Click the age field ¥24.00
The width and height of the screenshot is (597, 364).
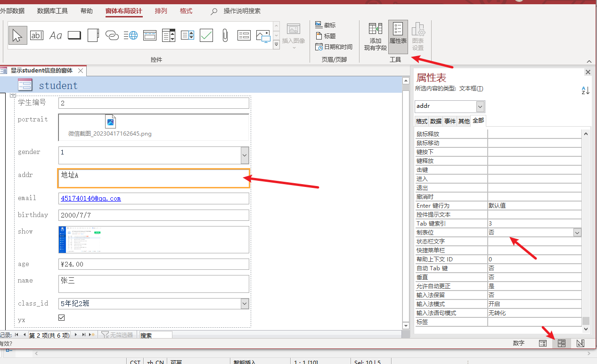[x=154, y=264]
